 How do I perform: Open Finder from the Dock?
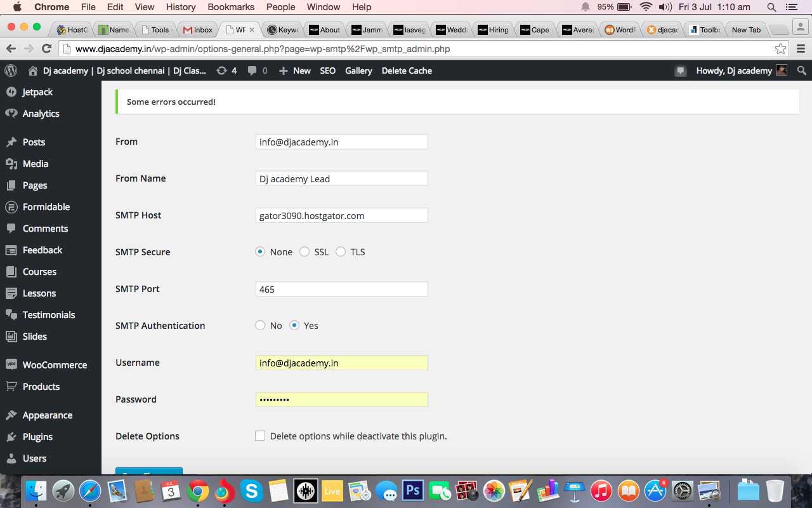click(x=37, y=491)
